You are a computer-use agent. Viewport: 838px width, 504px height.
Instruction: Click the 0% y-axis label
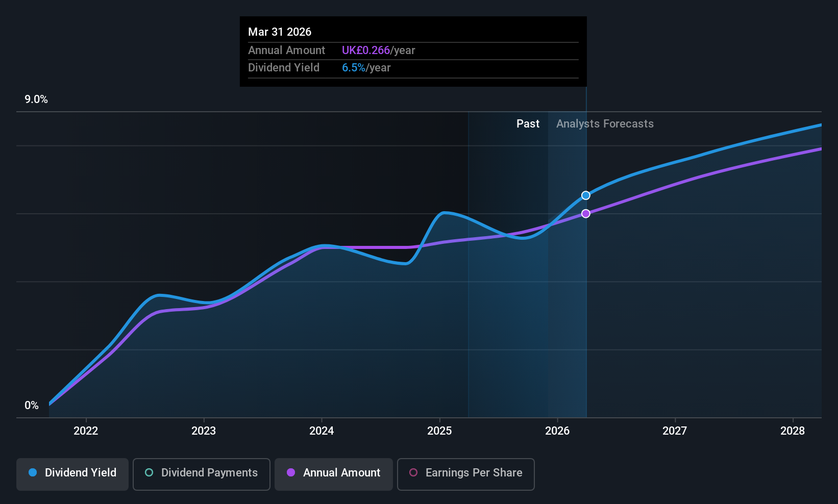tap(32, 406)
